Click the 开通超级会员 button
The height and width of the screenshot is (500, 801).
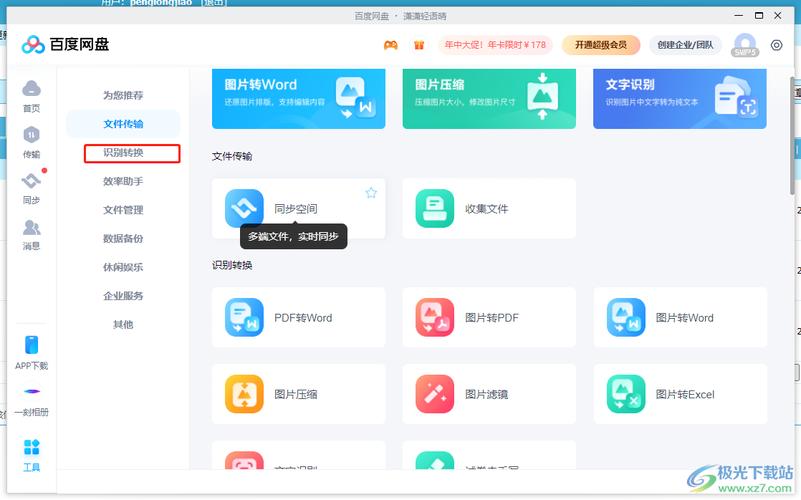coord(601,45)
